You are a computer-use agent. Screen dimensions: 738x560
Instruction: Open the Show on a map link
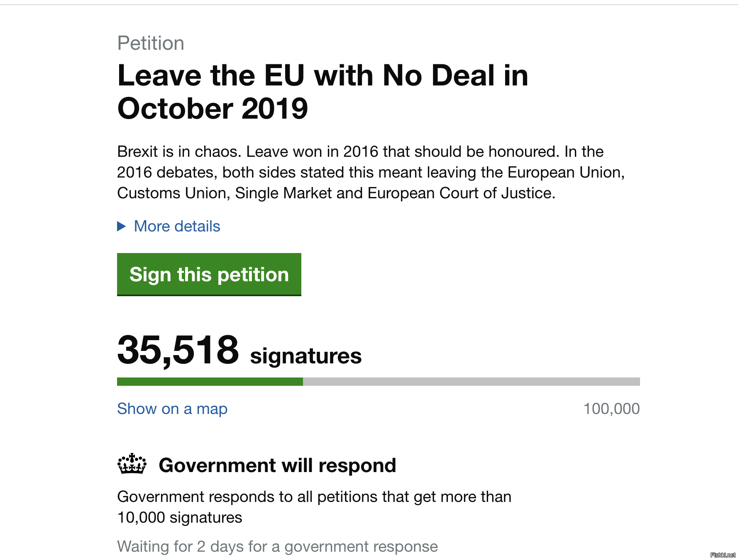(x=172, y=409)
